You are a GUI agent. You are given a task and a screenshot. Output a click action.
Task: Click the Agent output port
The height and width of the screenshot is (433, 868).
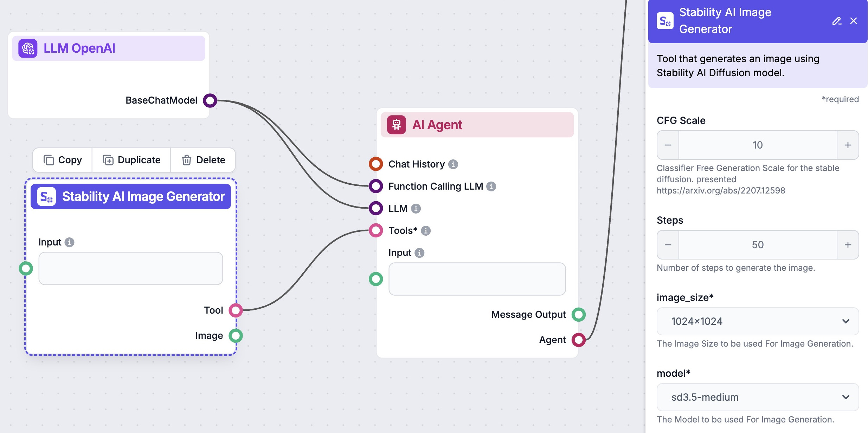[x=579, y=340]
